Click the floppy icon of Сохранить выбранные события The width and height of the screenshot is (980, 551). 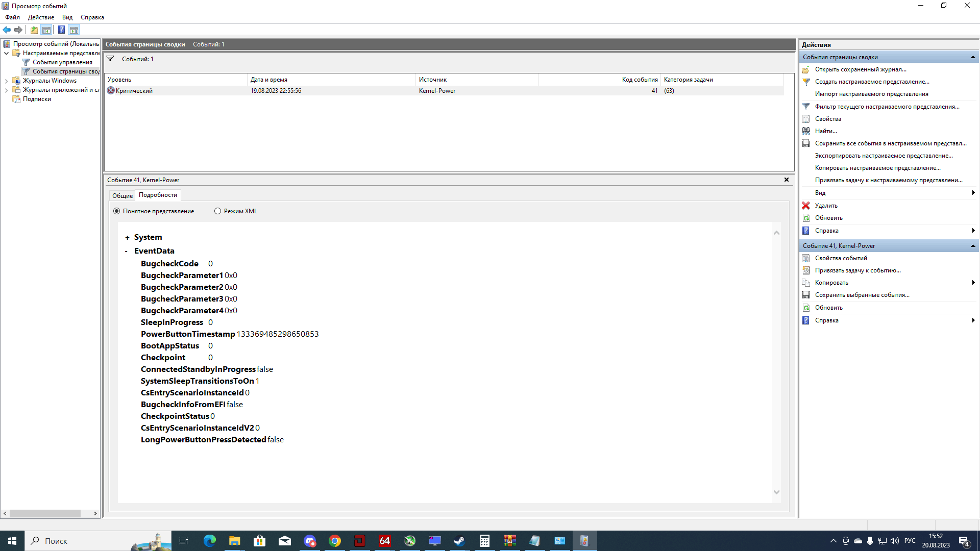[x=806, y=295]
